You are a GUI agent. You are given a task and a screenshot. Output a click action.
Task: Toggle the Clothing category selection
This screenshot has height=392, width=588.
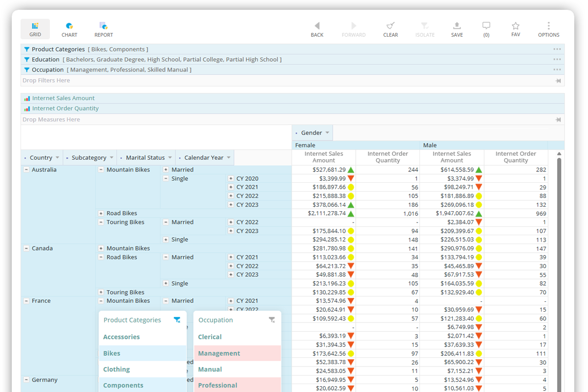pos(117,369)
